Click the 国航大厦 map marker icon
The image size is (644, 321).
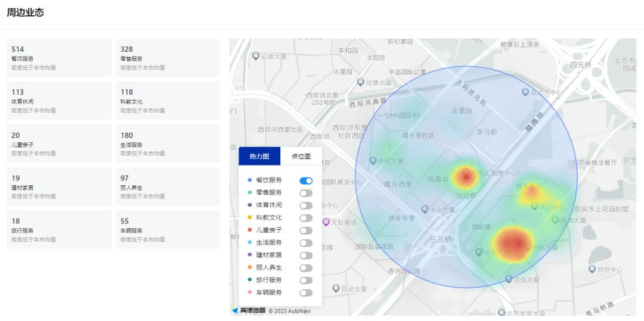(528, 247)
